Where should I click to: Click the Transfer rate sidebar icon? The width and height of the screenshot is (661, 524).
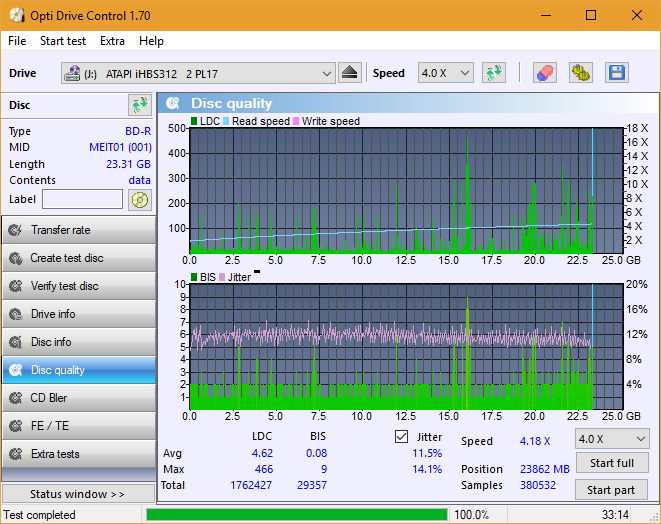point(16,230)
